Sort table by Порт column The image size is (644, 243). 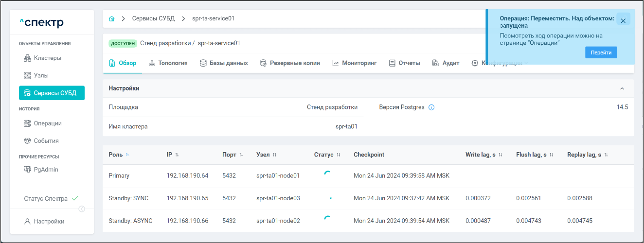[241, 155]
